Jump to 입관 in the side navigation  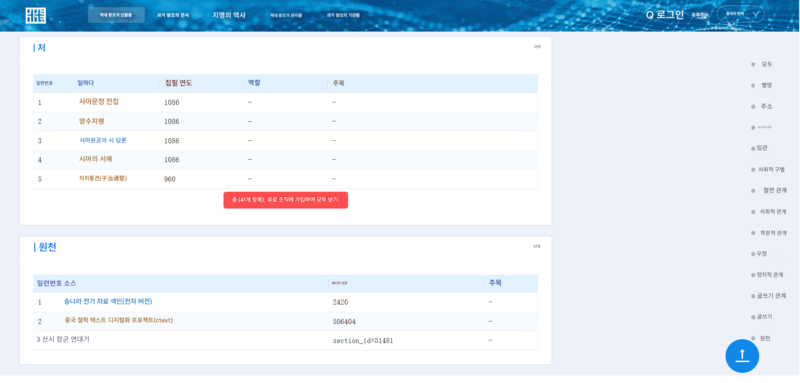[x=762, y=148]
